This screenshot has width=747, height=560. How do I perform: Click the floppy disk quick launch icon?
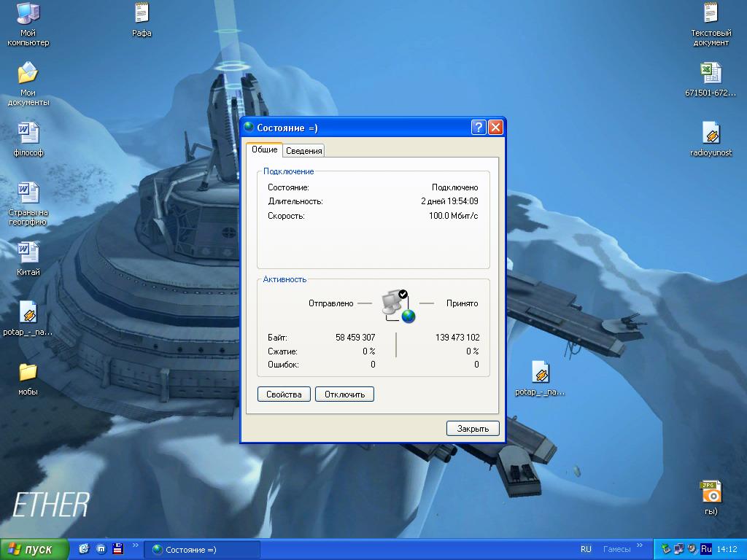coord(117,549)
